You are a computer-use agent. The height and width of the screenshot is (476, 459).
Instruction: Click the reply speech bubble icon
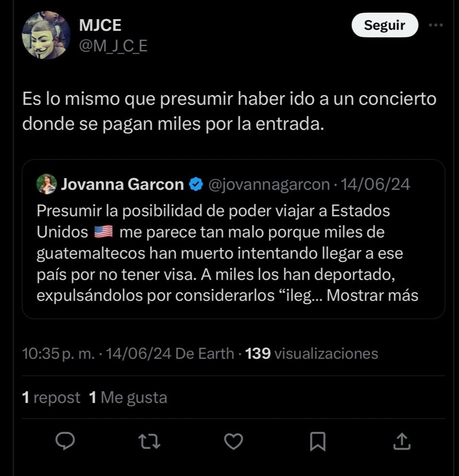pyautogui.click(x=64, y=441)
